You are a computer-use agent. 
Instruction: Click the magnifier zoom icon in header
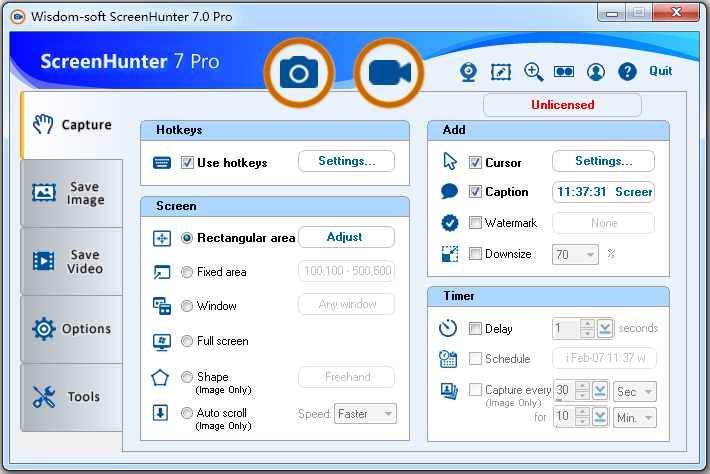[533, 72]
